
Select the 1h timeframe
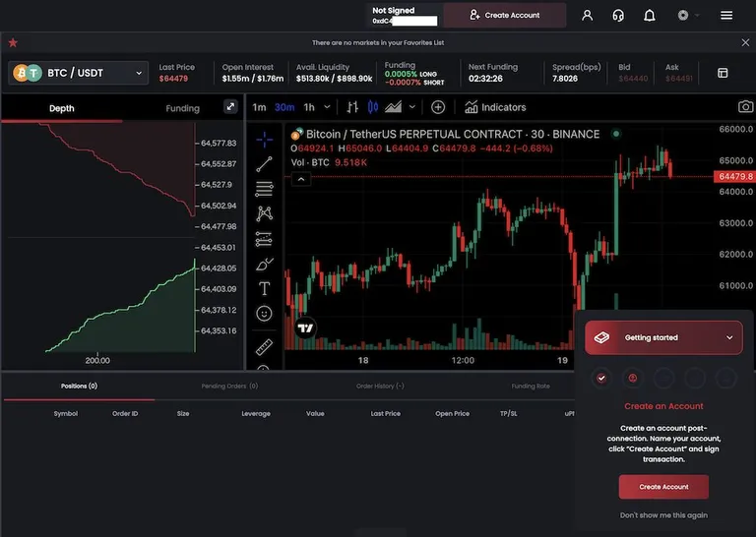click(309, 107)
